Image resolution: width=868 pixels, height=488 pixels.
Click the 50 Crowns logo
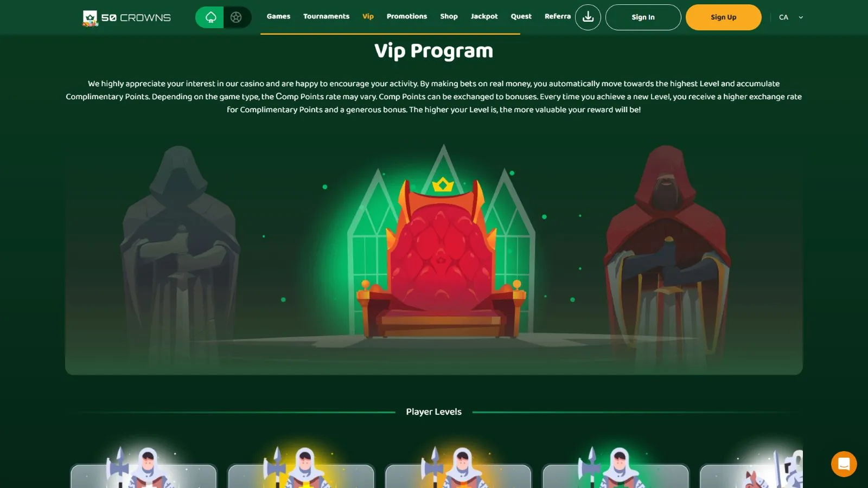[126, 18]
